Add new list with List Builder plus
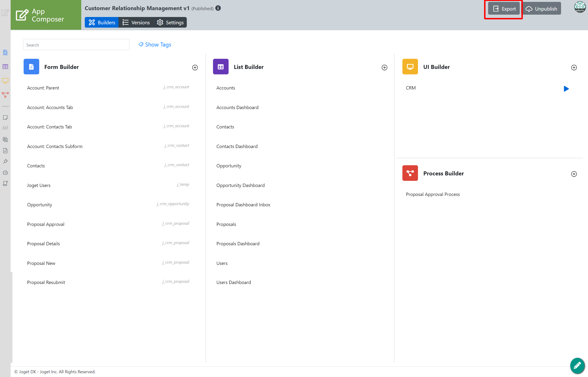Viewport: 588px width, 377px height. [384, 68]
